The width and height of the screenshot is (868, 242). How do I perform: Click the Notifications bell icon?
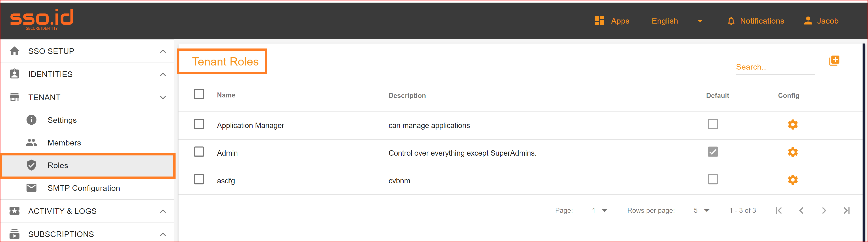[731, 21]
